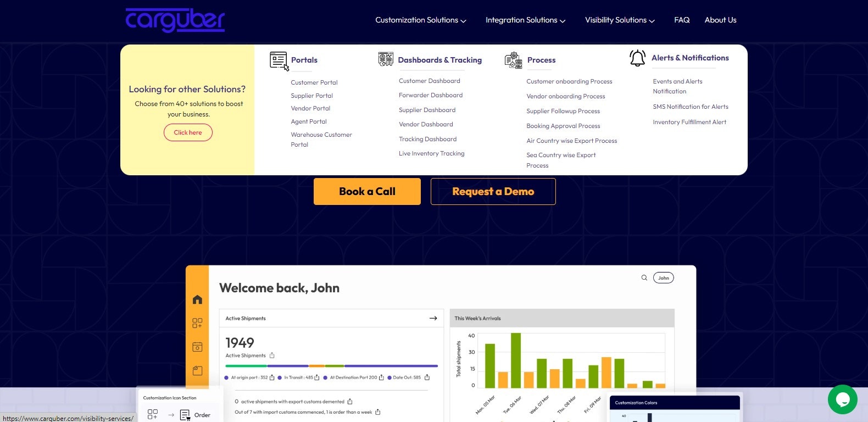Open Vendor Dashboard link

coord(426,124)
